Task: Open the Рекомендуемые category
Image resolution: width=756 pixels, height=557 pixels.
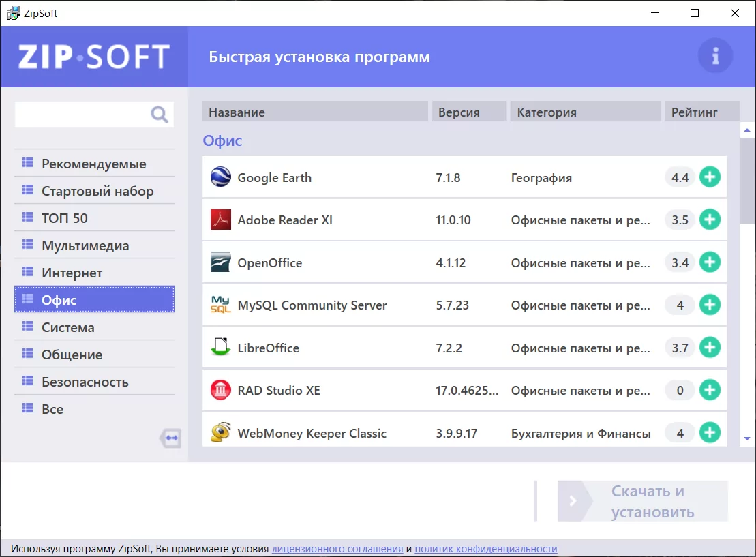Action: (95, 164)
